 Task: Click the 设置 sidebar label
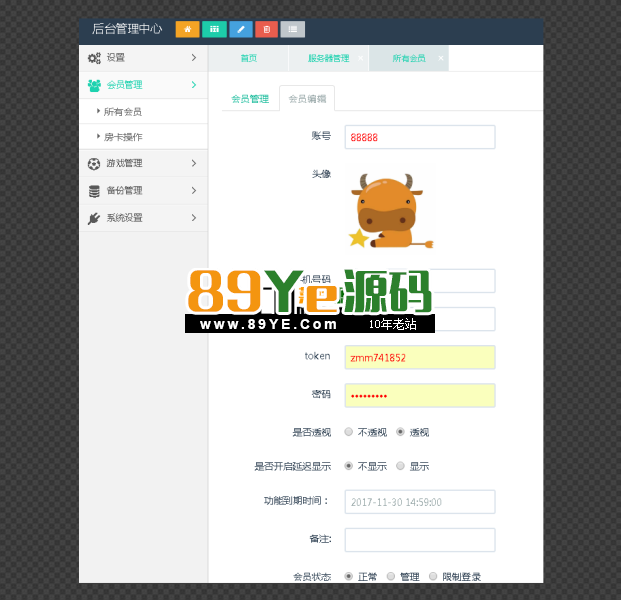(x=116, y=58)
